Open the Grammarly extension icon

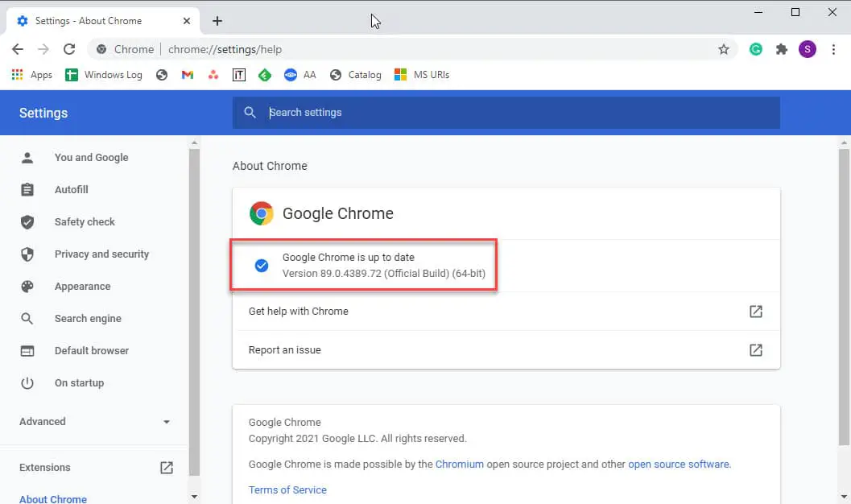pos(755,49)
